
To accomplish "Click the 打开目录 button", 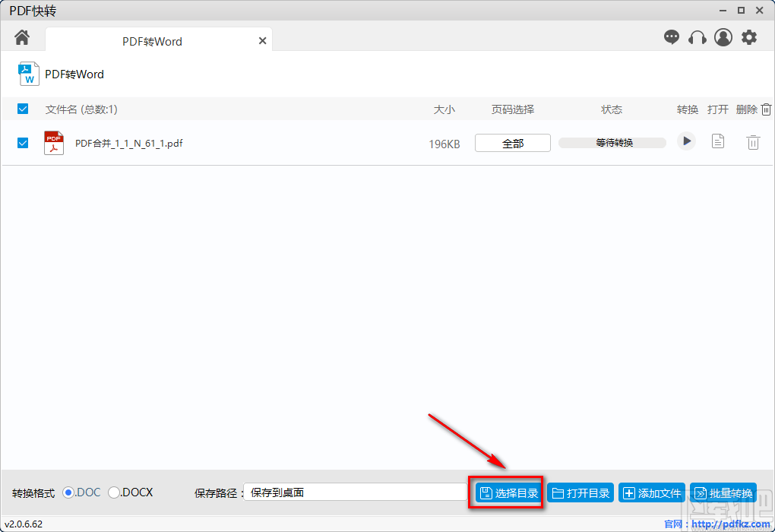I will point(580,493).
